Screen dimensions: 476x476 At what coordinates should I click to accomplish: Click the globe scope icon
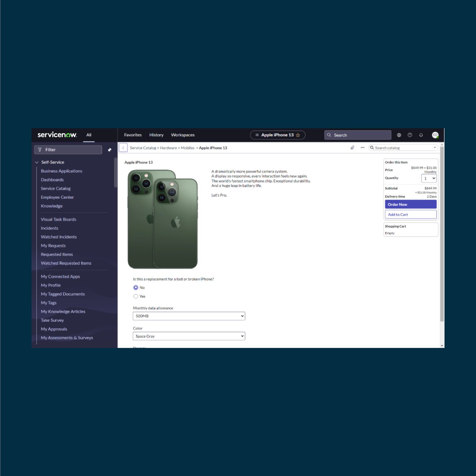pyautogui.click(x=399, y=135)
